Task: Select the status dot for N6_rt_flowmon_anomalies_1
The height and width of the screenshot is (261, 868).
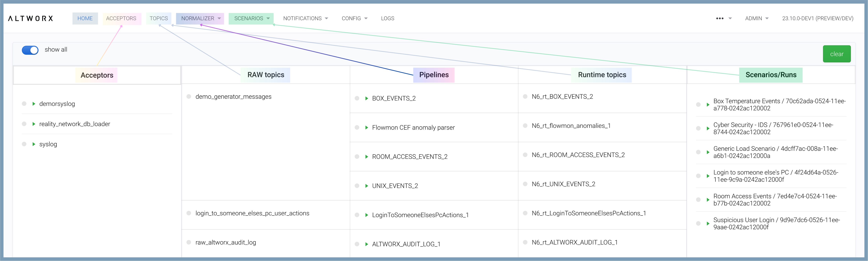Action: pos(525,126)
